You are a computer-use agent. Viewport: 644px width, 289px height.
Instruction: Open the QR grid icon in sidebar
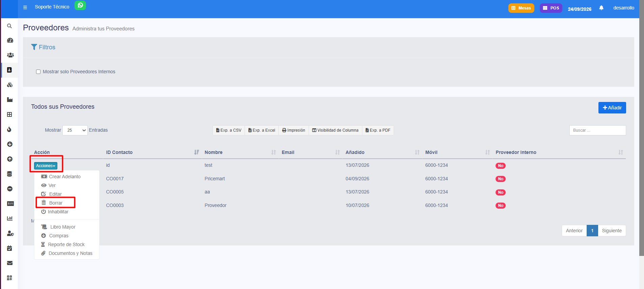[9, 278]
